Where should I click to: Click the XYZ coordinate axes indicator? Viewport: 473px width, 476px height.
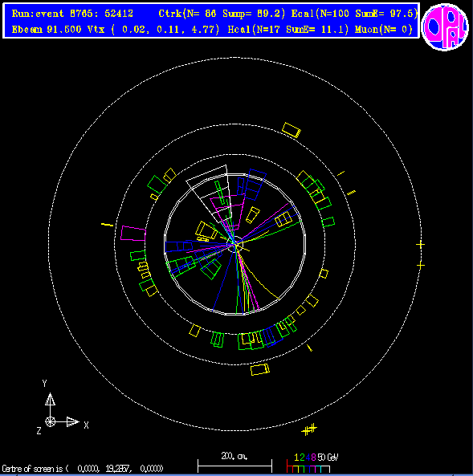(x=63, y=408)
